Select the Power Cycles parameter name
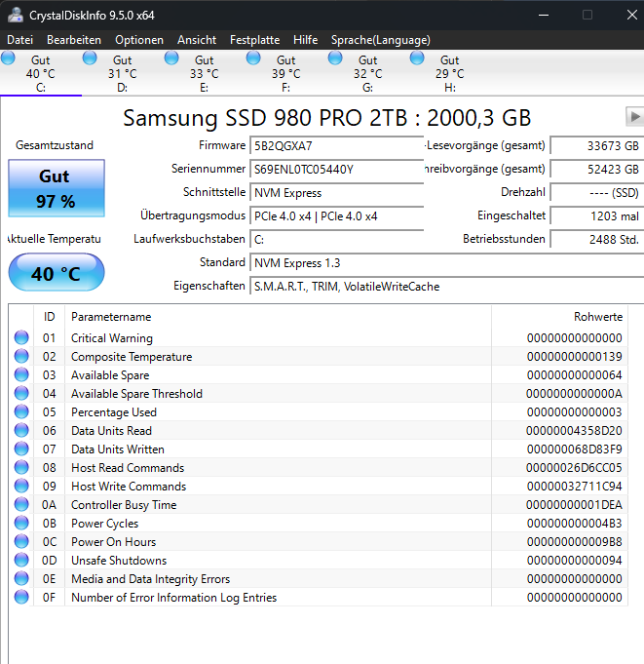644x664 pixels. [x=104, y=524]
